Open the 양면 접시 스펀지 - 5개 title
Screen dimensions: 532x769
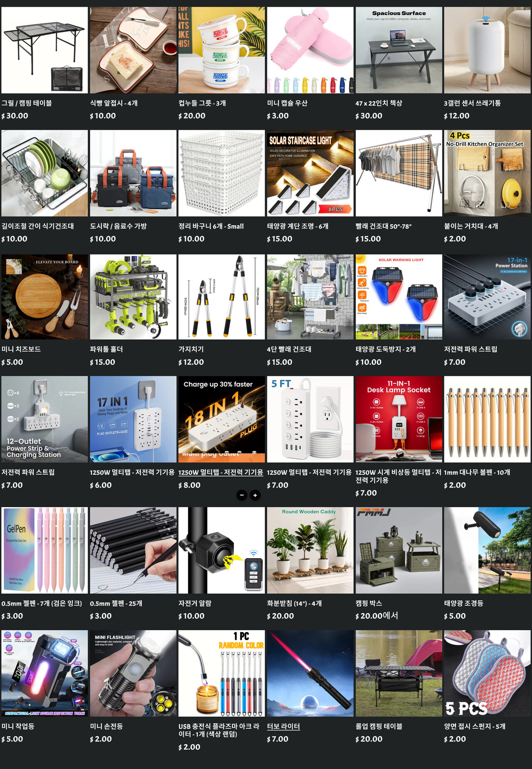[475, 726]
